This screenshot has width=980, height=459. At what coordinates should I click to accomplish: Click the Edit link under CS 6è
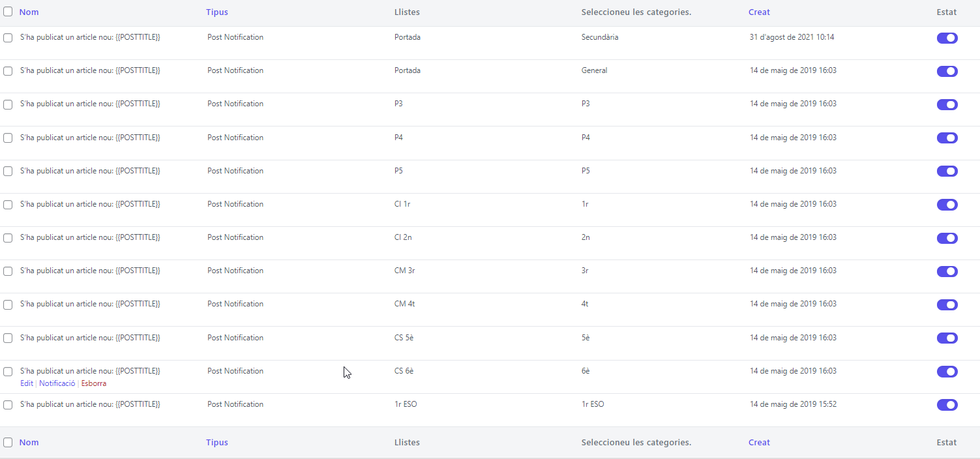point(26,383)
